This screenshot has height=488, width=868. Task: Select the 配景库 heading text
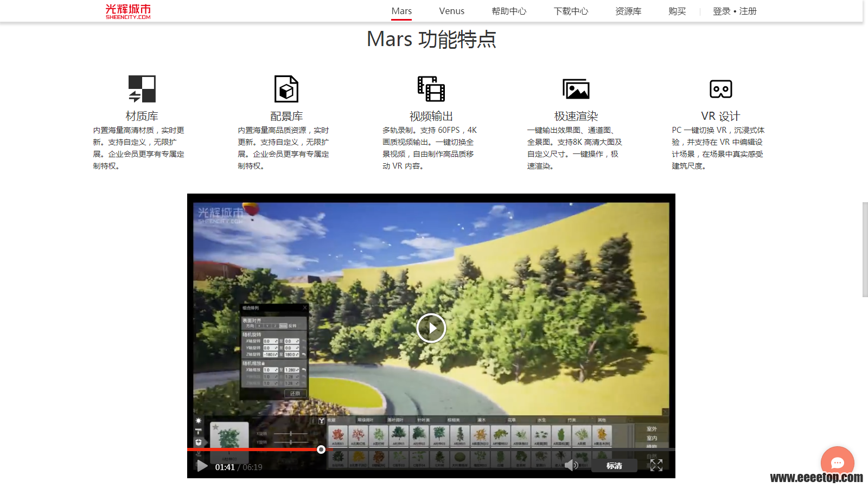click(x=286, y=116)
